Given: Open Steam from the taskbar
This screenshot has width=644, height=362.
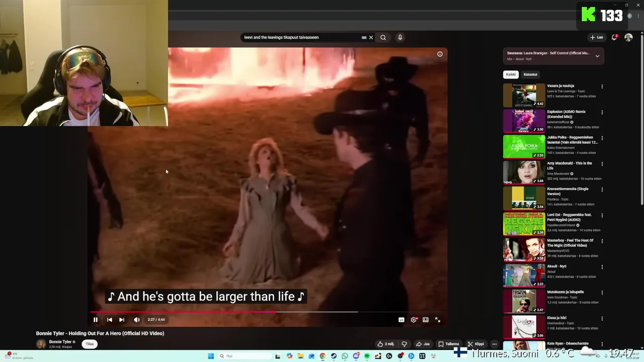Looking at the screenshot, I should point(334,356).
